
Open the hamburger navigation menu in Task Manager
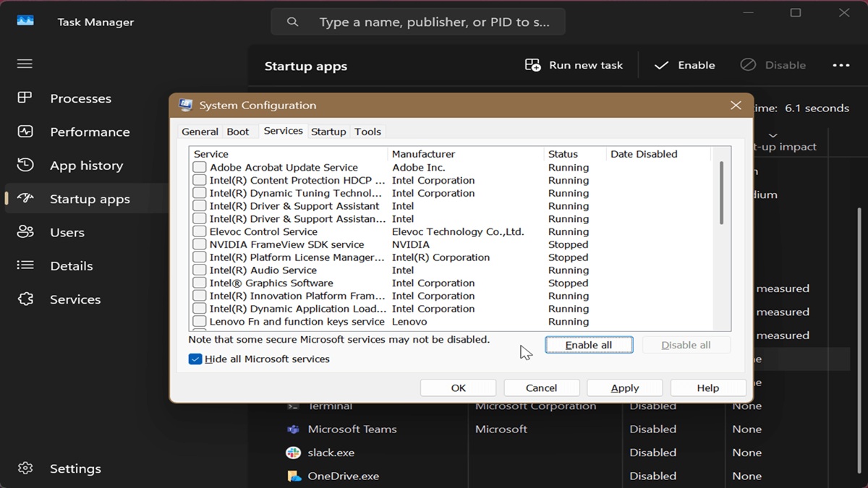pyautogui.click(x=25, y=64)
